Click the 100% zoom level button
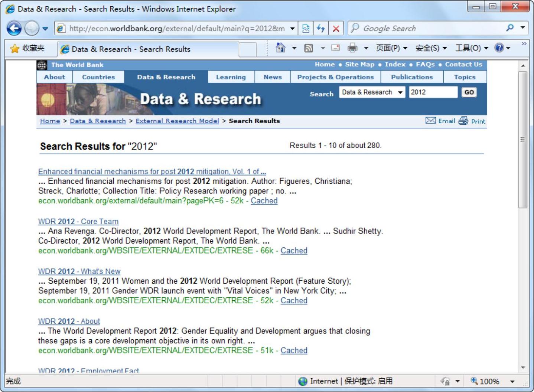 point(485,381)
